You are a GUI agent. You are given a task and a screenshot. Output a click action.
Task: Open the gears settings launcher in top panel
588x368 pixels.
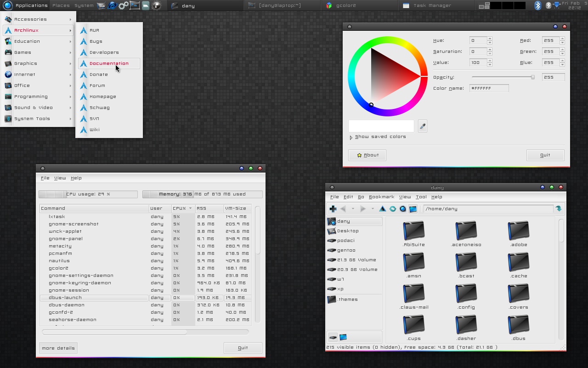click(123, 6)
